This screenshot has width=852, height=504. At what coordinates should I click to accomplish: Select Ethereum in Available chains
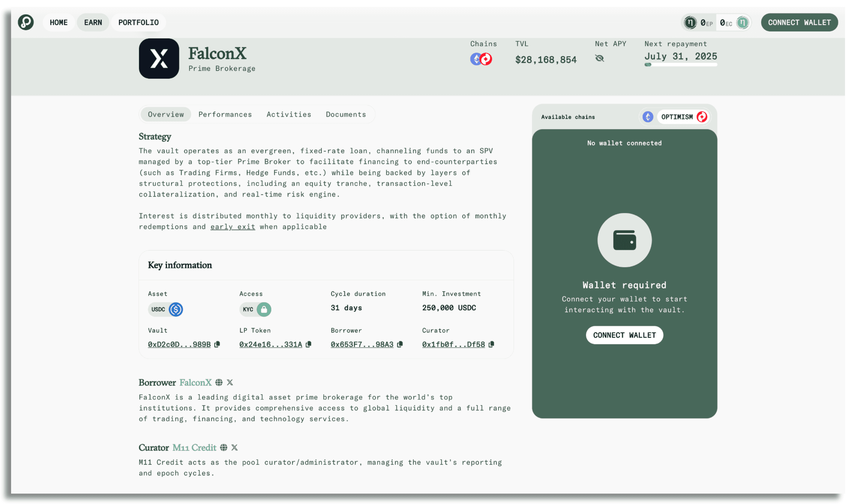[x=648, y=117]
